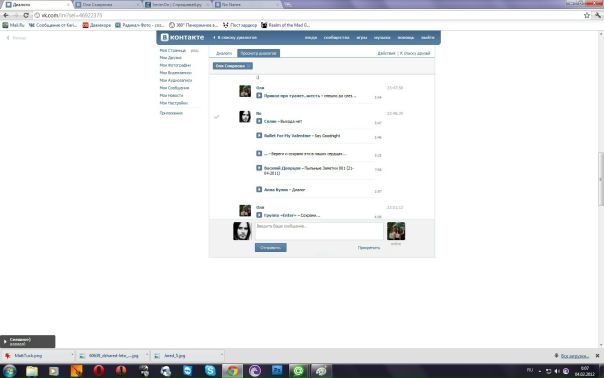Open dropdown arrow for Jared_5.jpg download
The width and height of the screenshot is (604, 378).
pyautogui.click(x=222, y=355)
